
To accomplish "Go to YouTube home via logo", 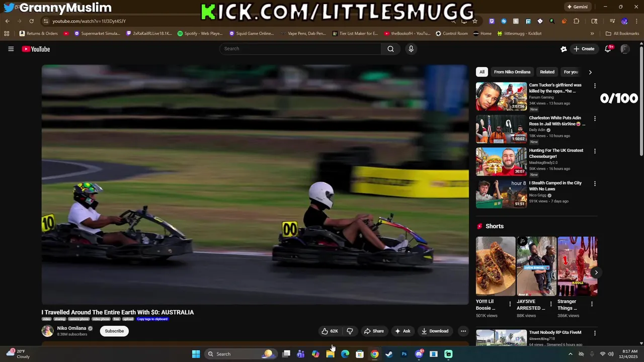I will pos(36,49).
